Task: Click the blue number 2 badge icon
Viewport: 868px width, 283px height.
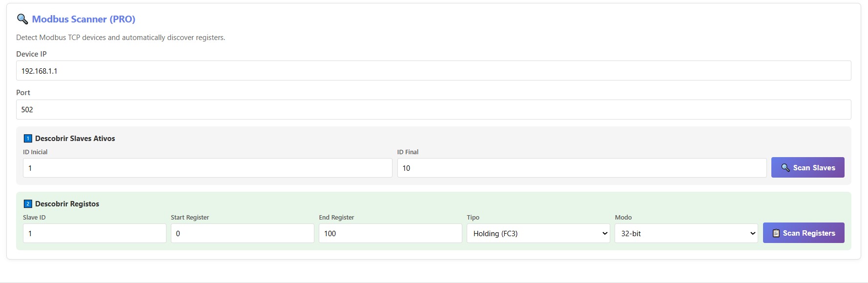Action: coord(28,204)
